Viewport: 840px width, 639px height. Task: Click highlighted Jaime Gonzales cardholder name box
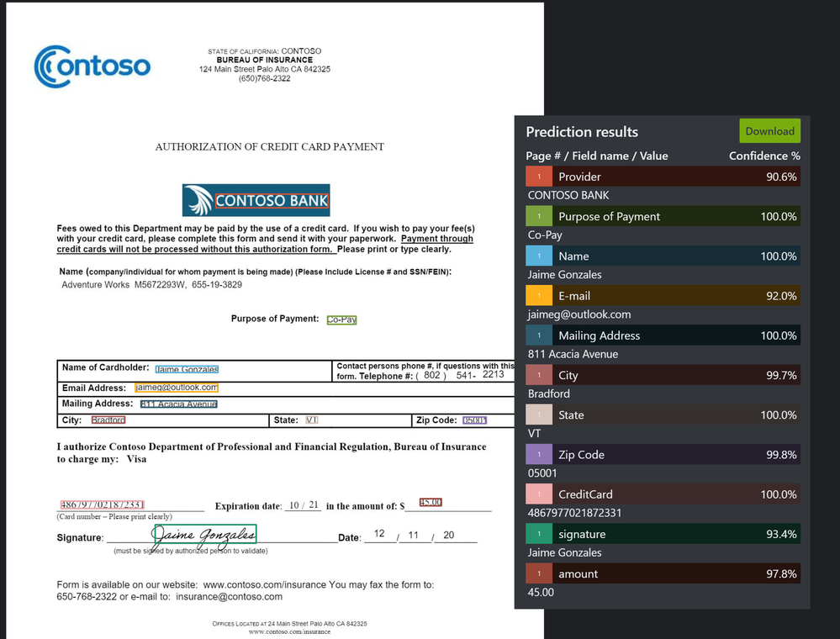pos(187,369)
